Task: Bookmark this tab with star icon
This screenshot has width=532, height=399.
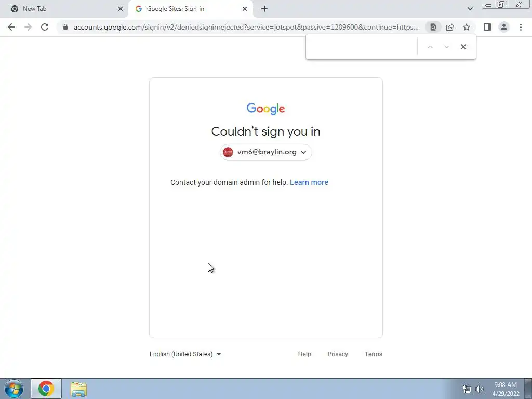Action: 467,27
